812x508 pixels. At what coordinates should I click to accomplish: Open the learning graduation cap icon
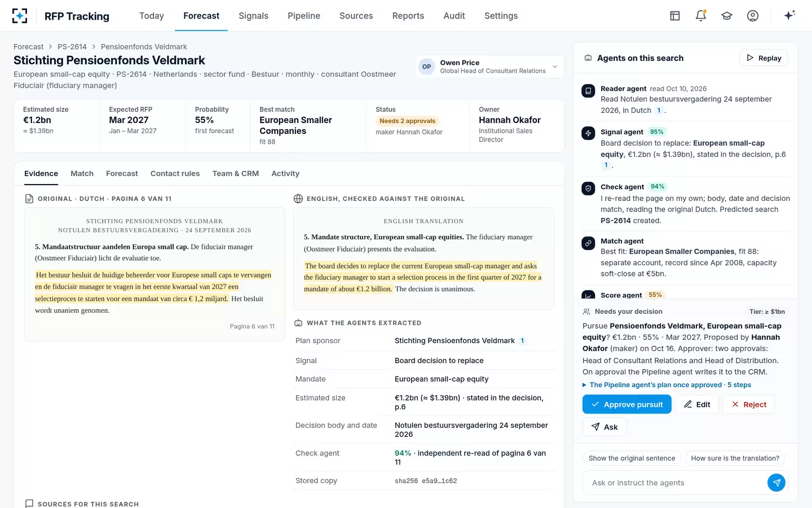(727, 16)
